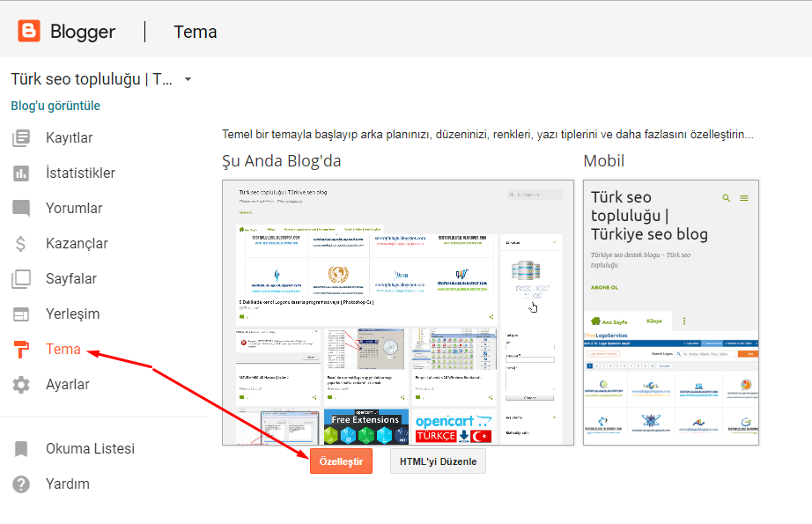Select the Tema menu item
The height and width of the screenshot is (524, 812).
[63, 349]
